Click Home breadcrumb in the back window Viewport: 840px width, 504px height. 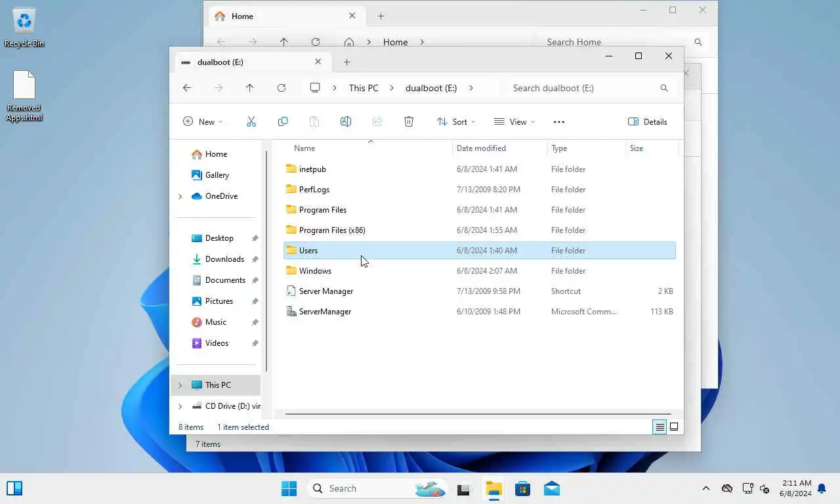coord(395,42)
